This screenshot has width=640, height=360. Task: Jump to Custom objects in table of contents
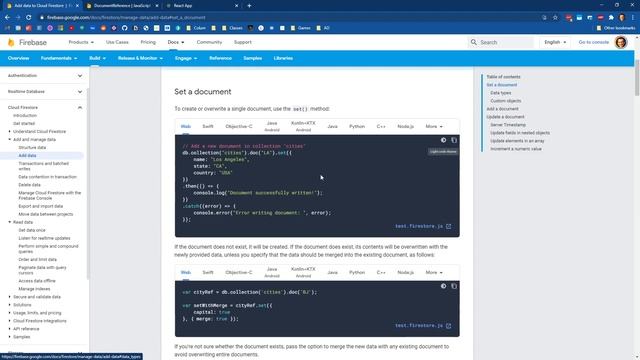pos(505,101)
